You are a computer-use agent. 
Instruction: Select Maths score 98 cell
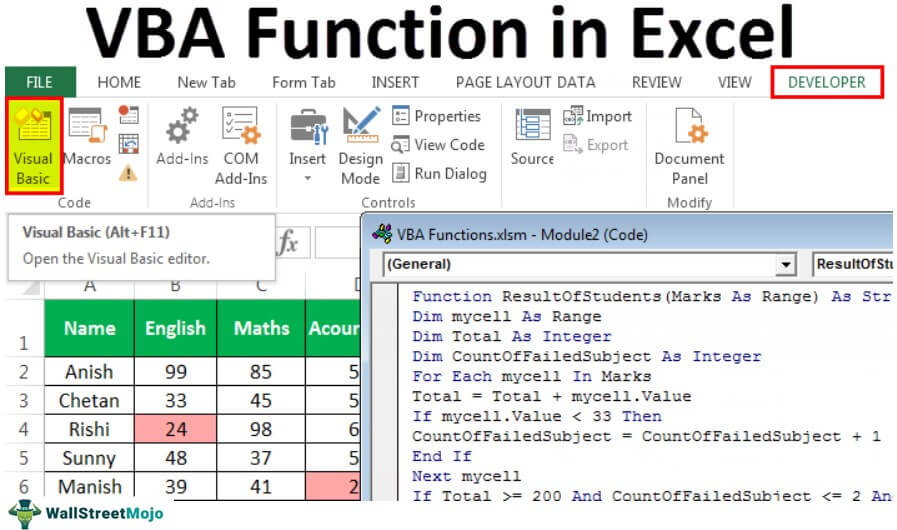[261, 429]
